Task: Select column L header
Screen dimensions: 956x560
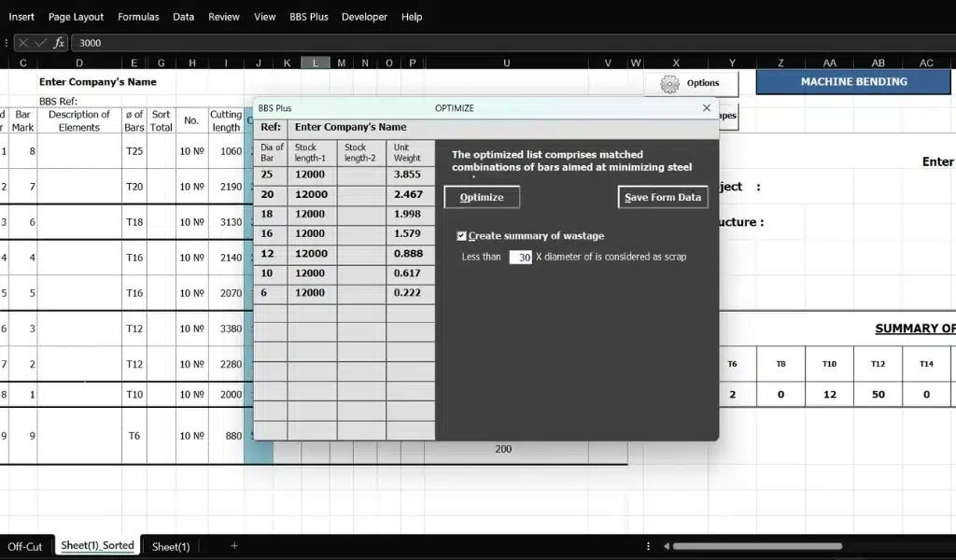Action: pos(316,63)
